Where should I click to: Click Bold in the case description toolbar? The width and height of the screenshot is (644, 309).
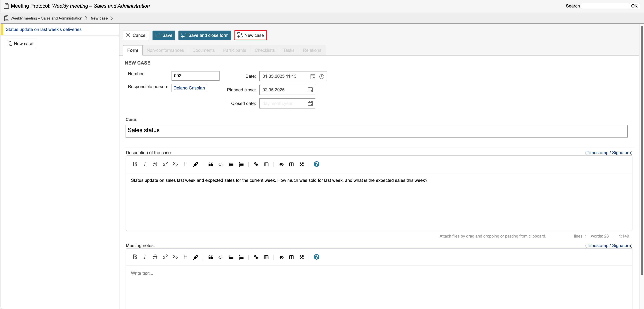pos(135,164)
